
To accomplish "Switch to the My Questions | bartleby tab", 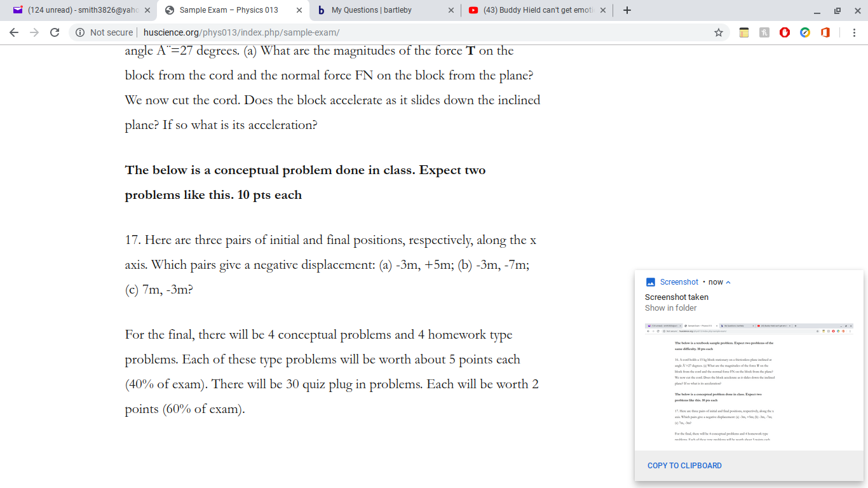I will click(384, 10).
